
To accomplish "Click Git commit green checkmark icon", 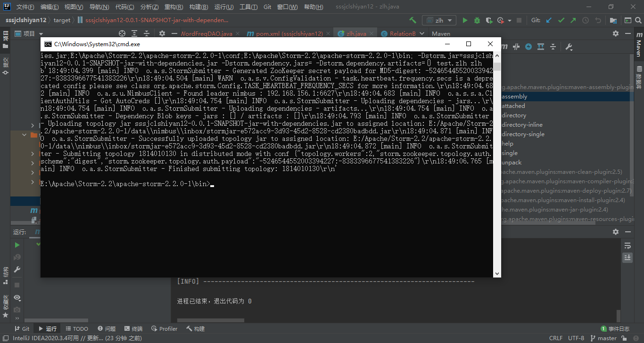I will pyautogui.click(x=561, y=20).
